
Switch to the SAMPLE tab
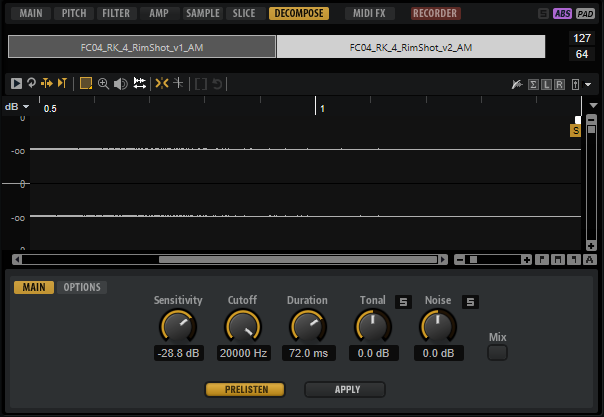[203, 13]
